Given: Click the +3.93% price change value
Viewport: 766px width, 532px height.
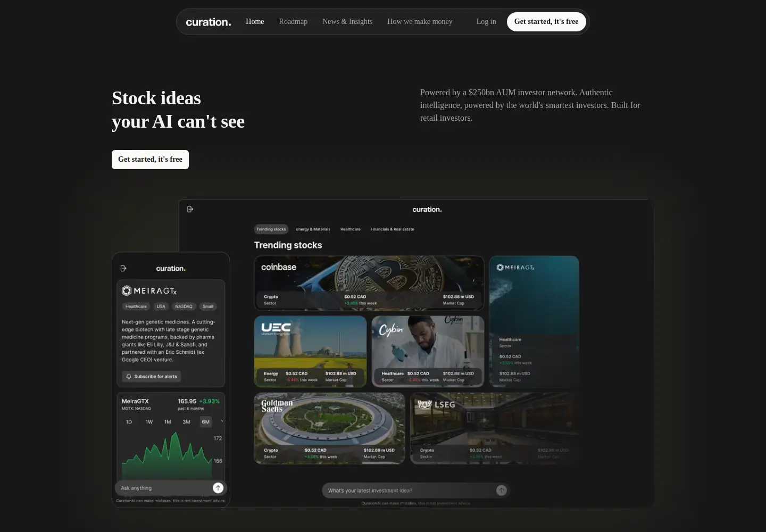Looking at the screenshot, I should click(x=209, y=401).
